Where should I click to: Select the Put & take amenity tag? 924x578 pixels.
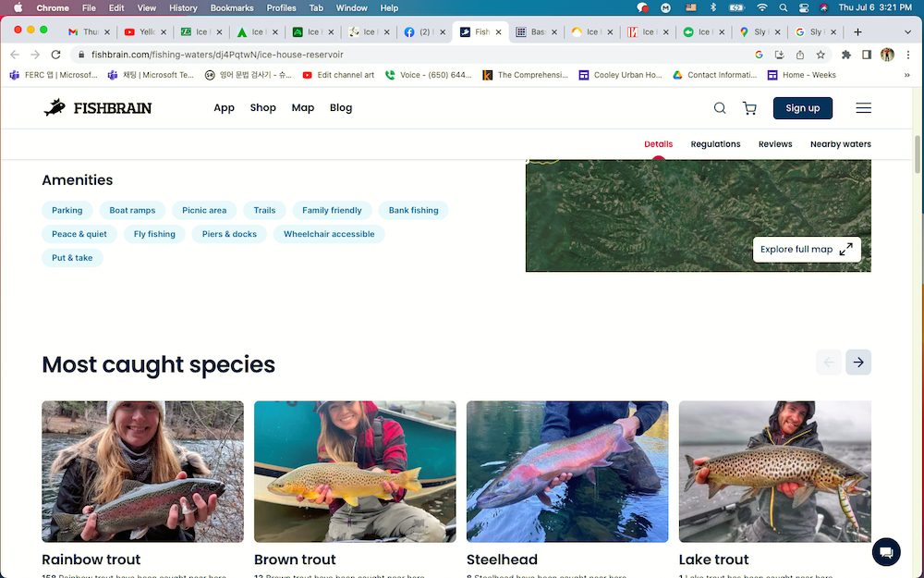[72, 258]
